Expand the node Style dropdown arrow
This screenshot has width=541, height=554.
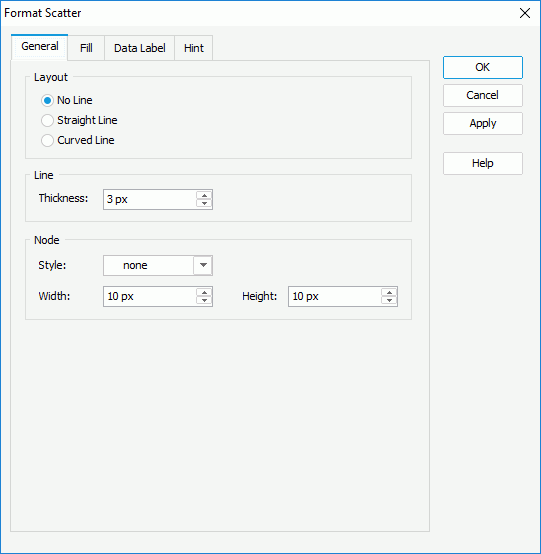tap(203, 265)
